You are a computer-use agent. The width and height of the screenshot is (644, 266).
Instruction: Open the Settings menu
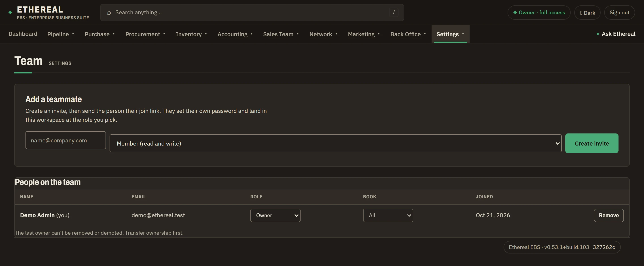tap(450, 34)
